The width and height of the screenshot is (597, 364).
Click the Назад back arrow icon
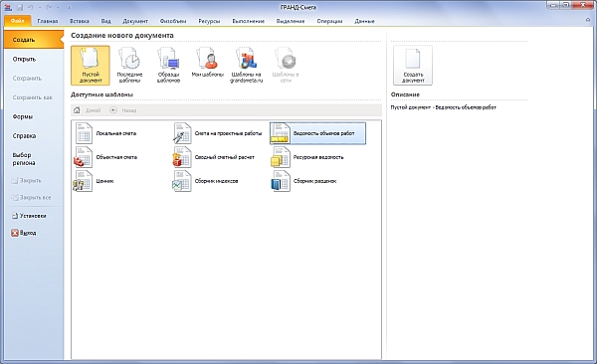pos(113,110)
